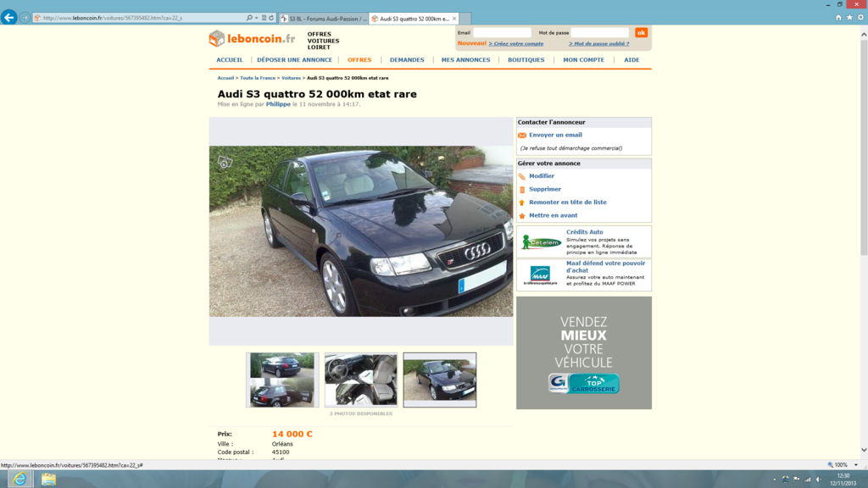This screenshot has height=488, width=868.
Task: Switch to the Forums Audi-Passion tab
Action: point(322,17)
